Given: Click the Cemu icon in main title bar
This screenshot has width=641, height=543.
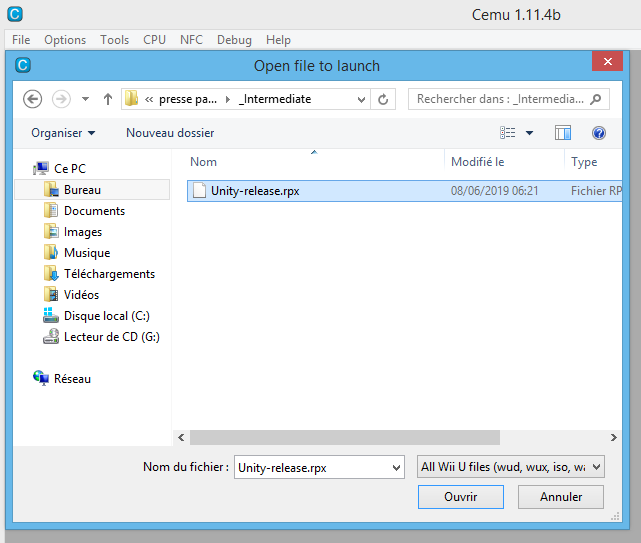Looking at the screenshot, I should pyautogui.click(x=15, y=14).
